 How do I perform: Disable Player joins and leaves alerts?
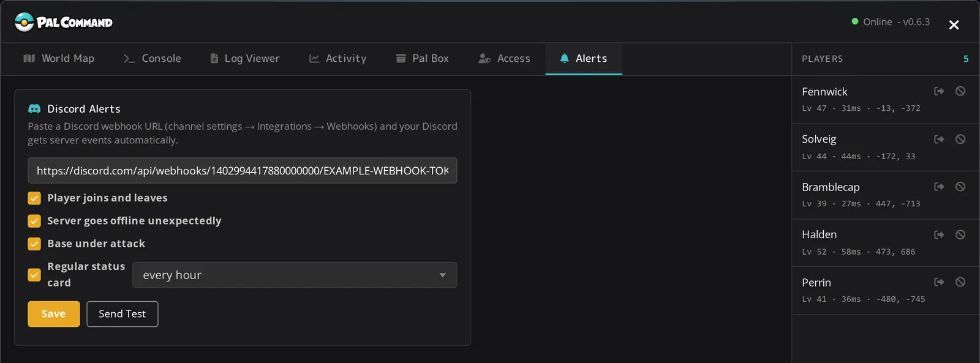pyautogui.click(x=34, y=198)
